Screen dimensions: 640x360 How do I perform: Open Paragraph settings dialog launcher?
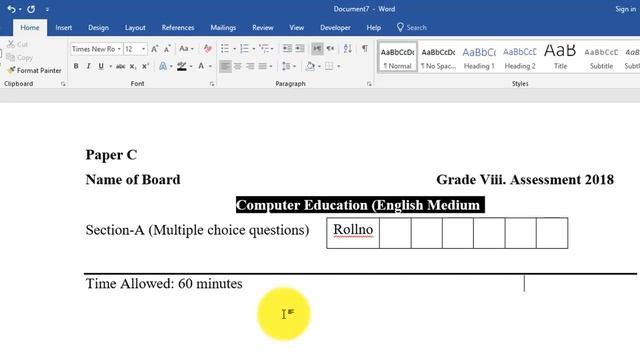point(369,84)
